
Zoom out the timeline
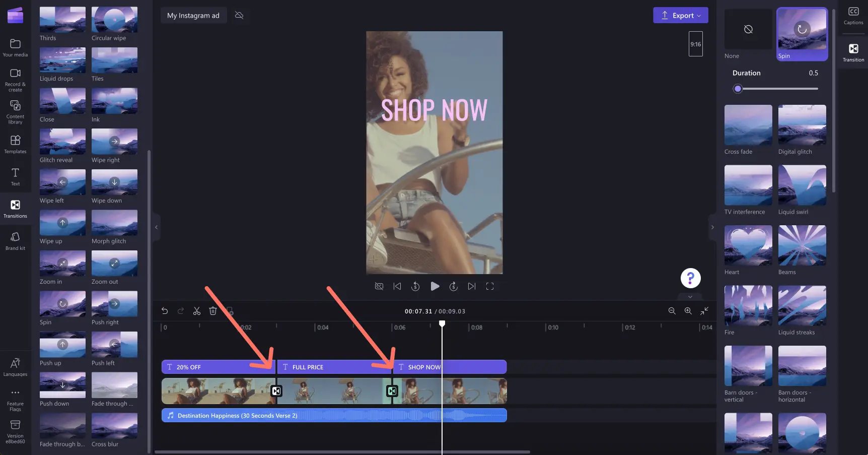pos(672,311)
